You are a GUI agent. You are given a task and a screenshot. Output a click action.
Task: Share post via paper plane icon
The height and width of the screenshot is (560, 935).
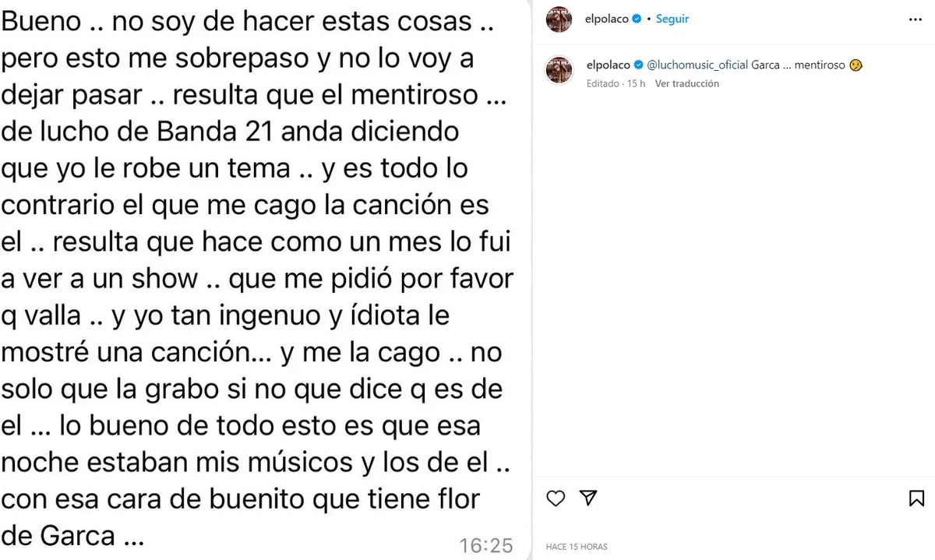[x=589, y=498]
